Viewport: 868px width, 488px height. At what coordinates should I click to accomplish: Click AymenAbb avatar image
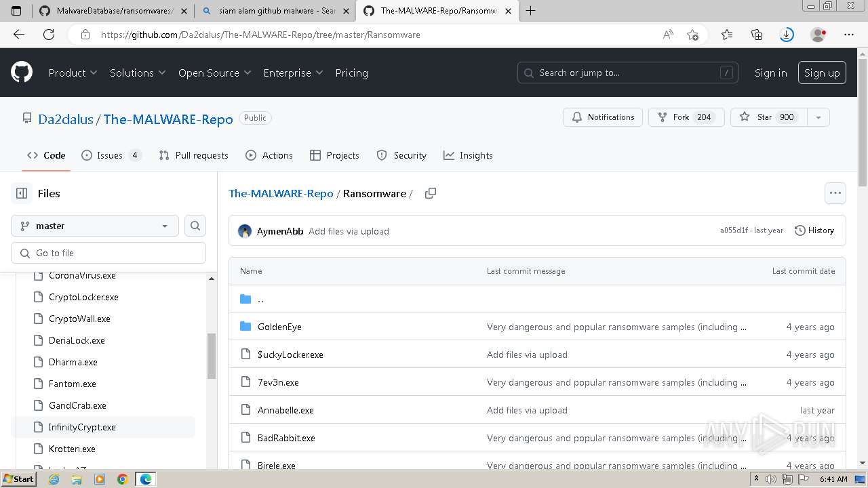pos(245,231)
